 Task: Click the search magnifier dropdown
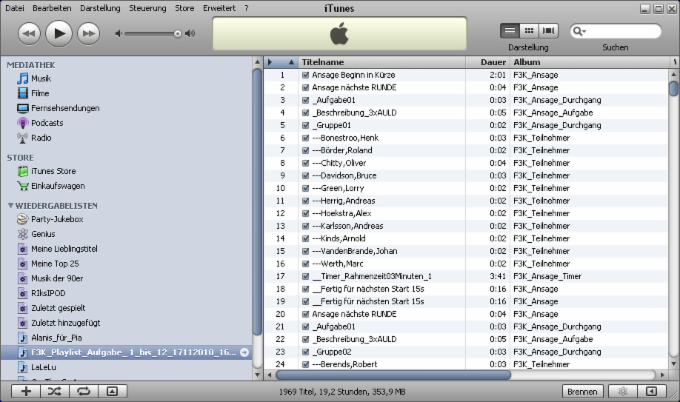point(579,31)
